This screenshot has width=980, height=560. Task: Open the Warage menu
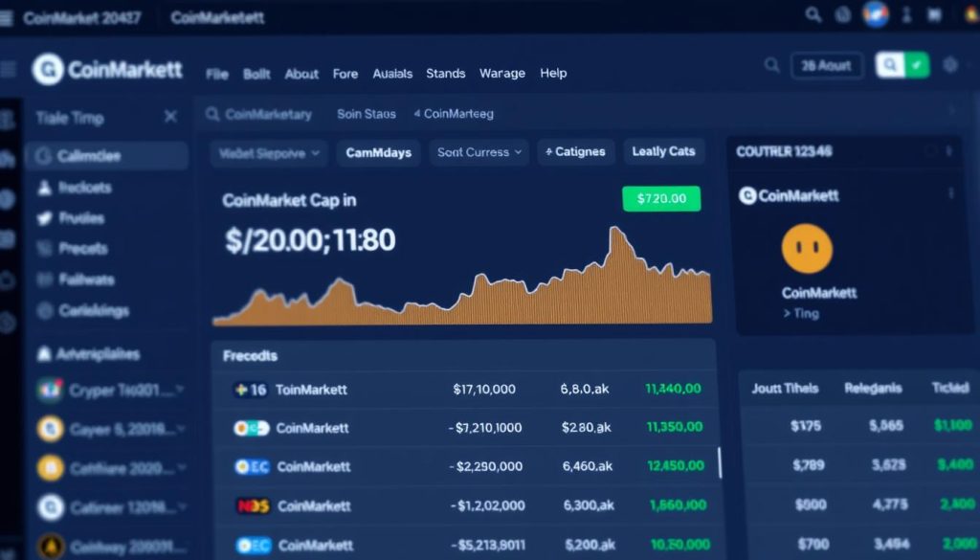(x=501, y=73)
